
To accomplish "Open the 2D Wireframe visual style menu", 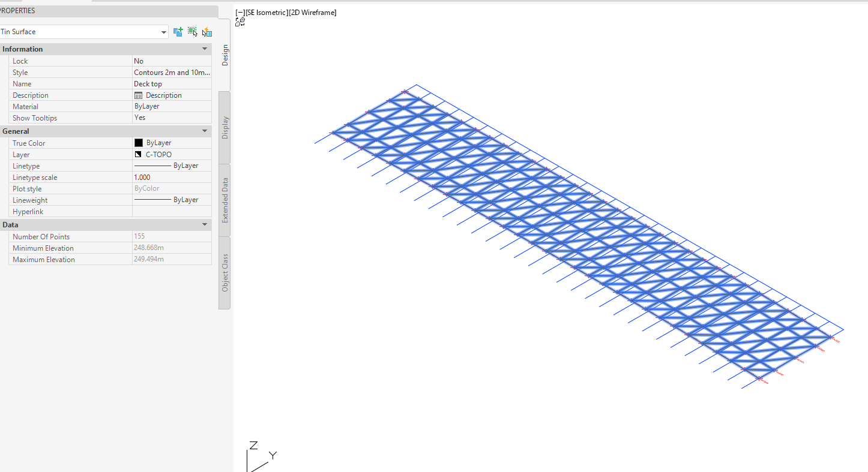I will [313, 12].
